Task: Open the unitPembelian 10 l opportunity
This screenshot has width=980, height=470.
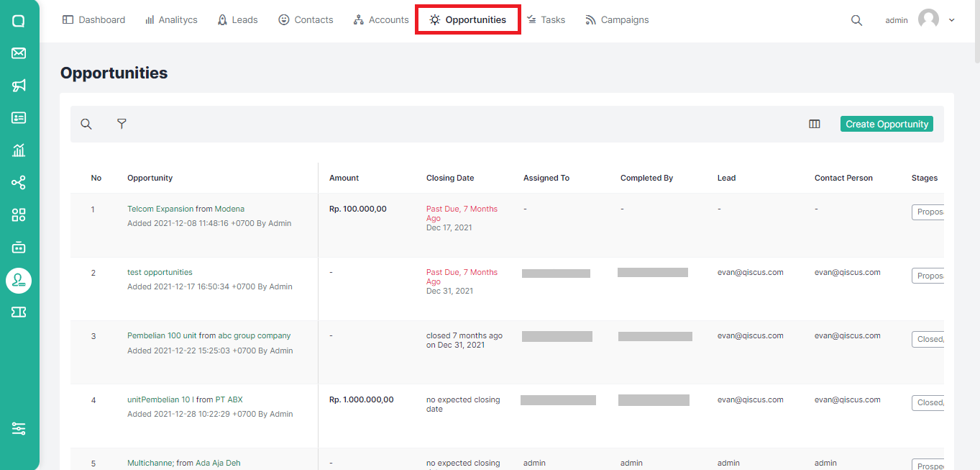Action: click(161, 399)
